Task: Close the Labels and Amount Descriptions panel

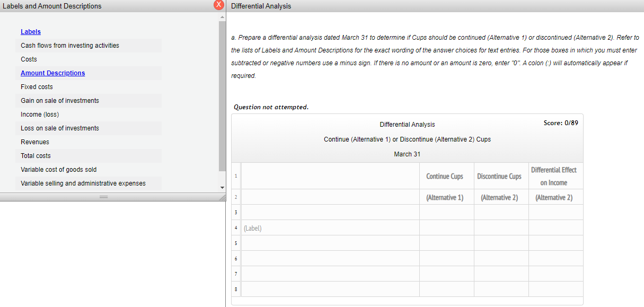Action: click(218, 6)
